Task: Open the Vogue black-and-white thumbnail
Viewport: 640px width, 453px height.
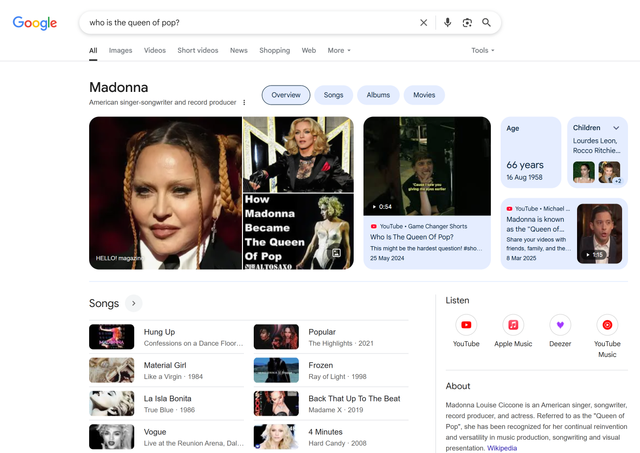Action: 111,437
